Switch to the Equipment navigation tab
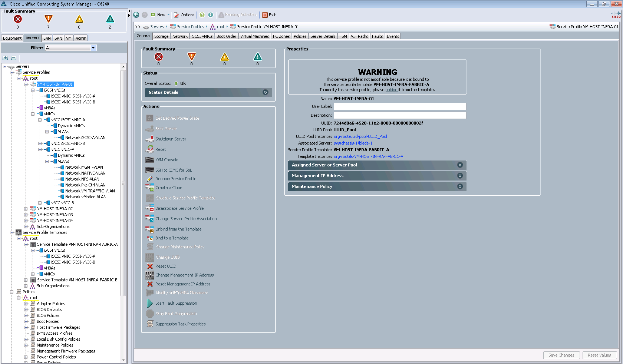623x364 pixels. 12,38
